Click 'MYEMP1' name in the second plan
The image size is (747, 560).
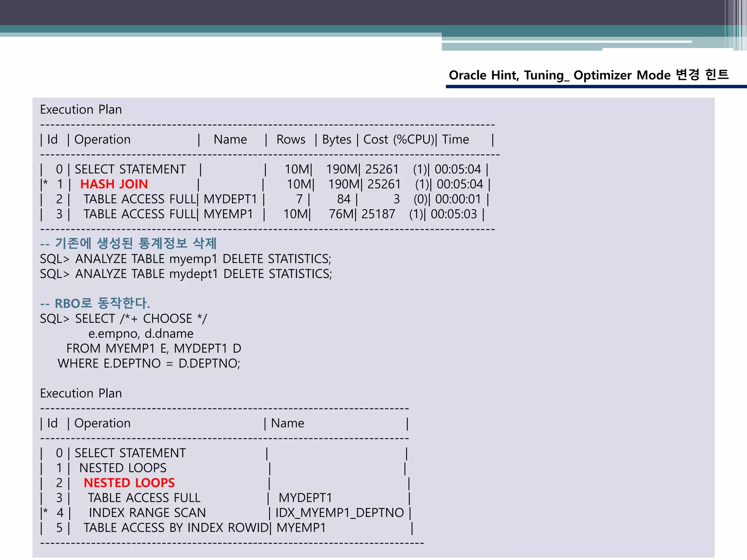pos(301,528)
